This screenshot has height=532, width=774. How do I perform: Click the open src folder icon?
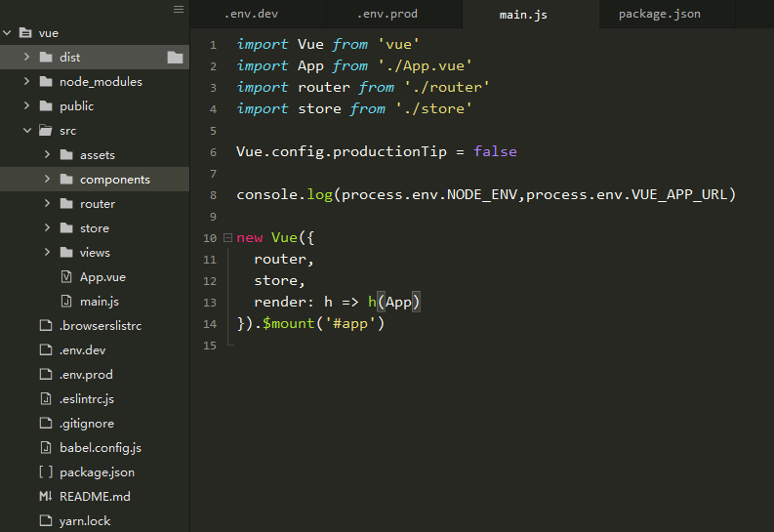coord(46,130)
